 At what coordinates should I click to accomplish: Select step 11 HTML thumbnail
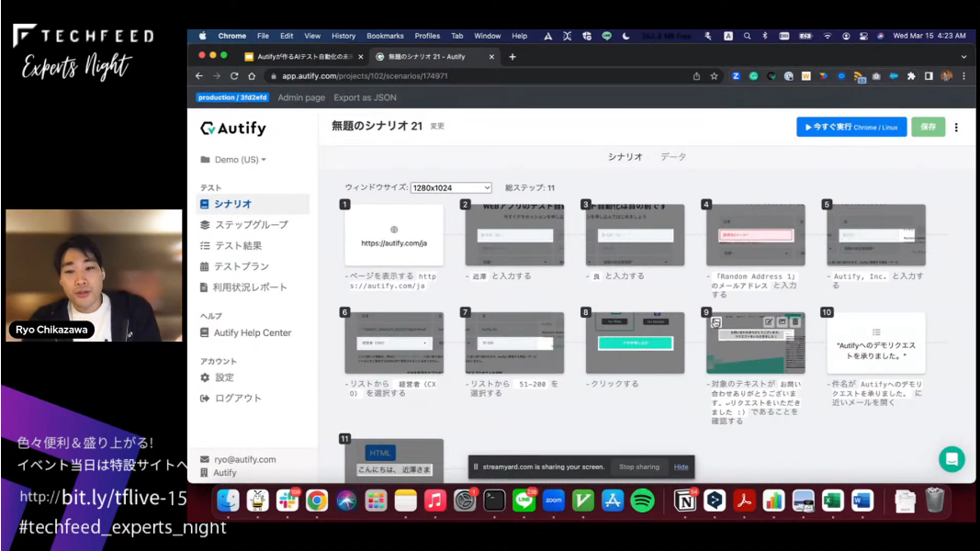[394, 460]
